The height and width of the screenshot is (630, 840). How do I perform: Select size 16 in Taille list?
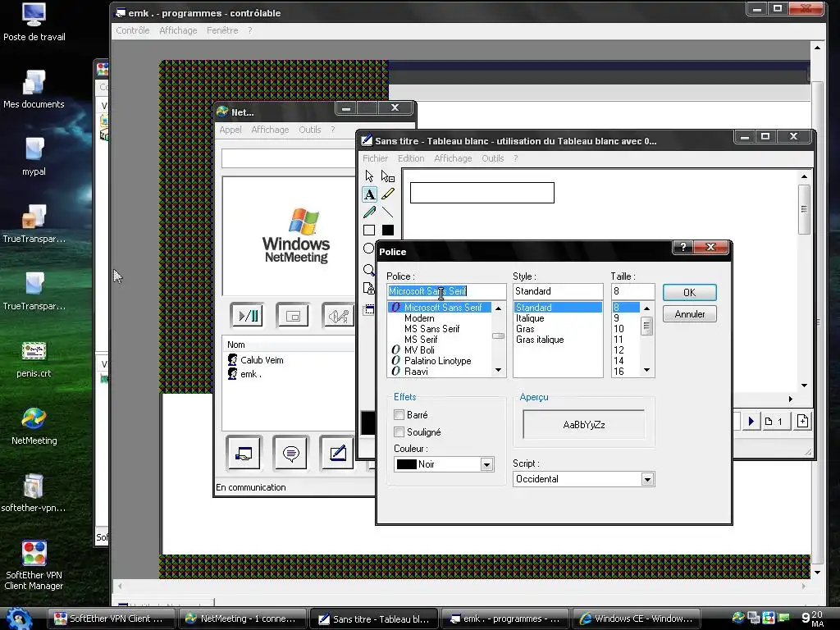(x=619, y=372)
